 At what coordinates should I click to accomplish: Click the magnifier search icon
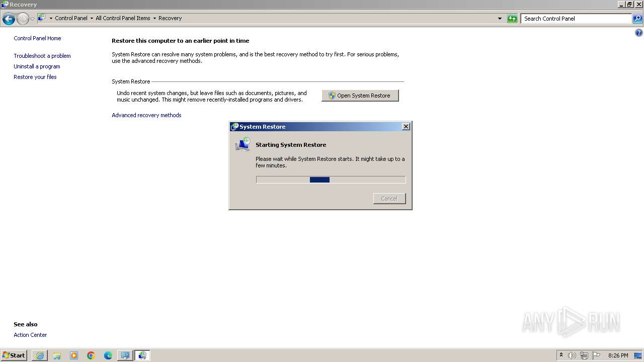(x=637, y=19)
